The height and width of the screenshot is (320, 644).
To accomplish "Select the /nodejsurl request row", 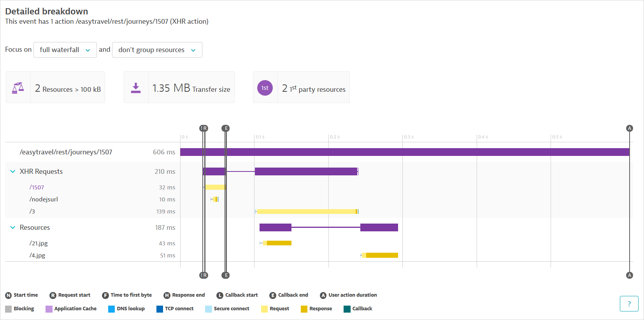I will click(x=319, y=199).
